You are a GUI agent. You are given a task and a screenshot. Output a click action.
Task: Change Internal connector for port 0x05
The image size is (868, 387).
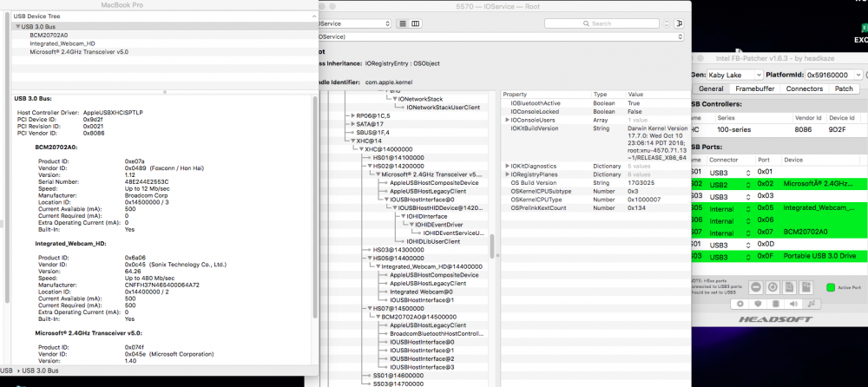[730, 209]
